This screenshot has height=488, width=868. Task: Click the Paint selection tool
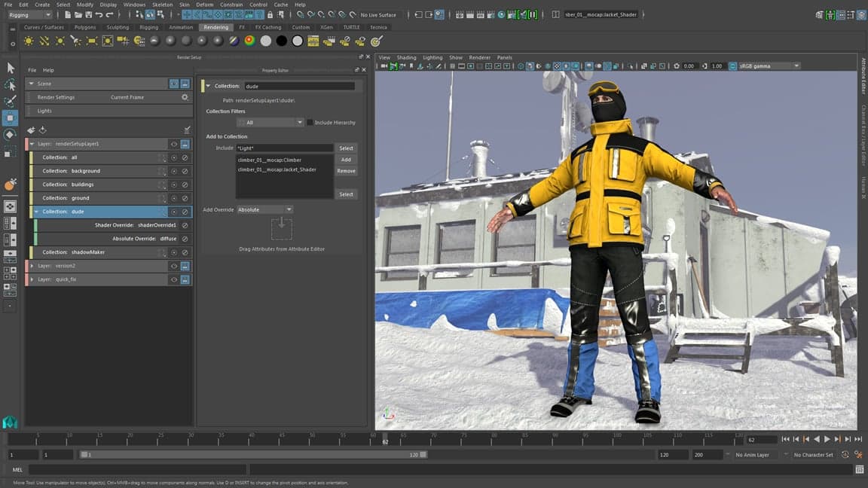point(11,101)
